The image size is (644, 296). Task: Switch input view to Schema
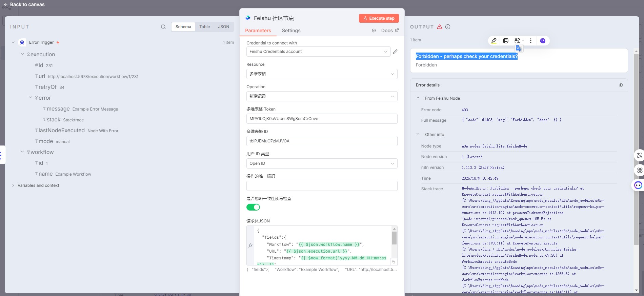183,27
